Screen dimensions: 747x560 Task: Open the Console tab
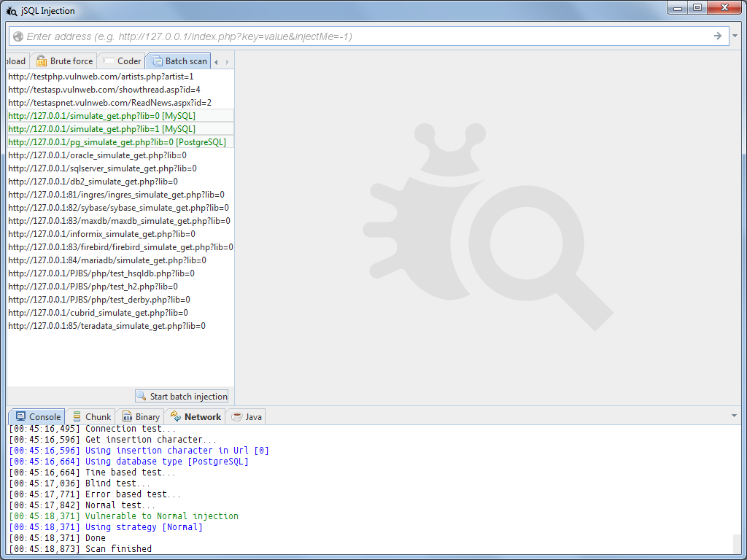point(38,416)
